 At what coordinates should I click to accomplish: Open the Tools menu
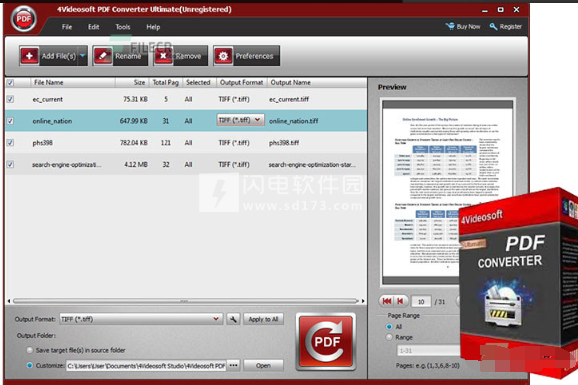123,27
